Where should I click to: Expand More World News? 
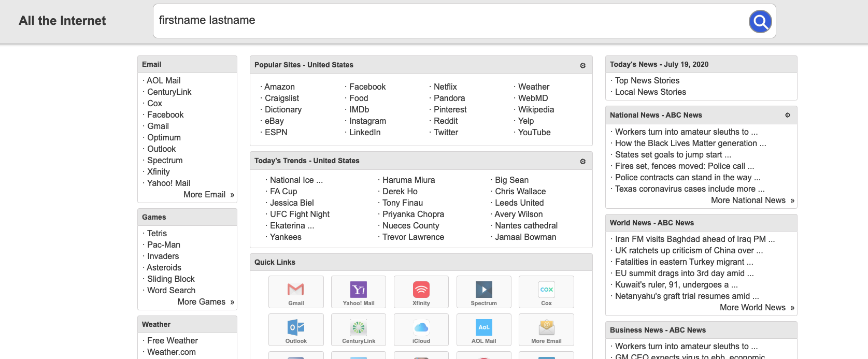point(757,308)
